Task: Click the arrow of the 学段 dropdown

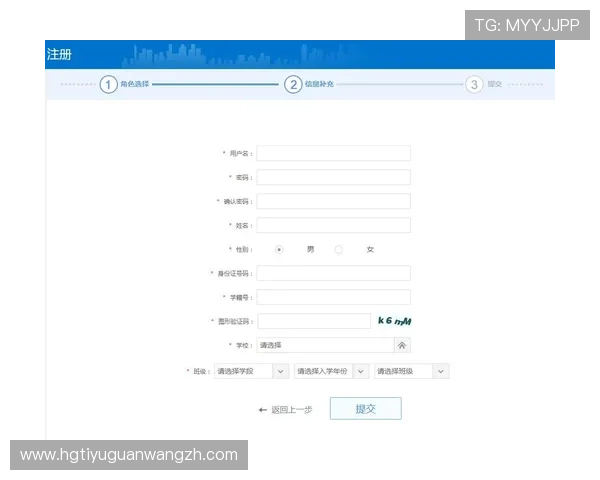Action: coord(280,371)
